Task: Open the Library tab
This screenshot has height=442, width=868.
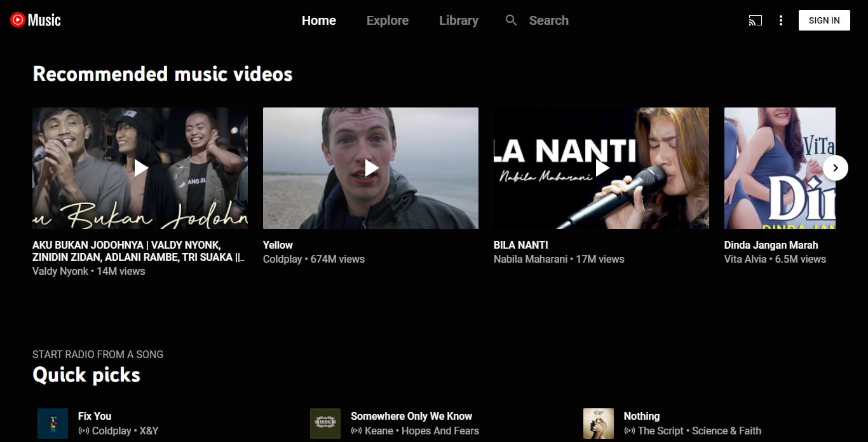Action: [x=459, y=20]
